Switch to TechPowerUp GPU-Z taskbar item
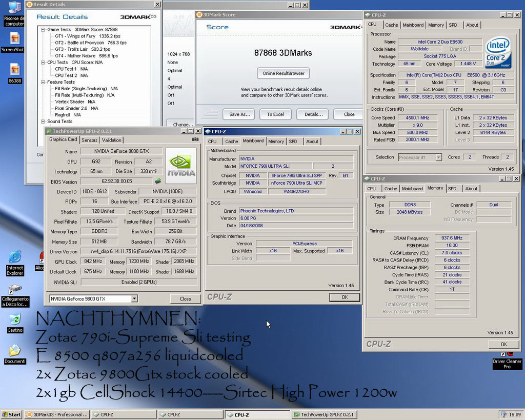Viewport: 525px width, 420px height. point(324,415)
